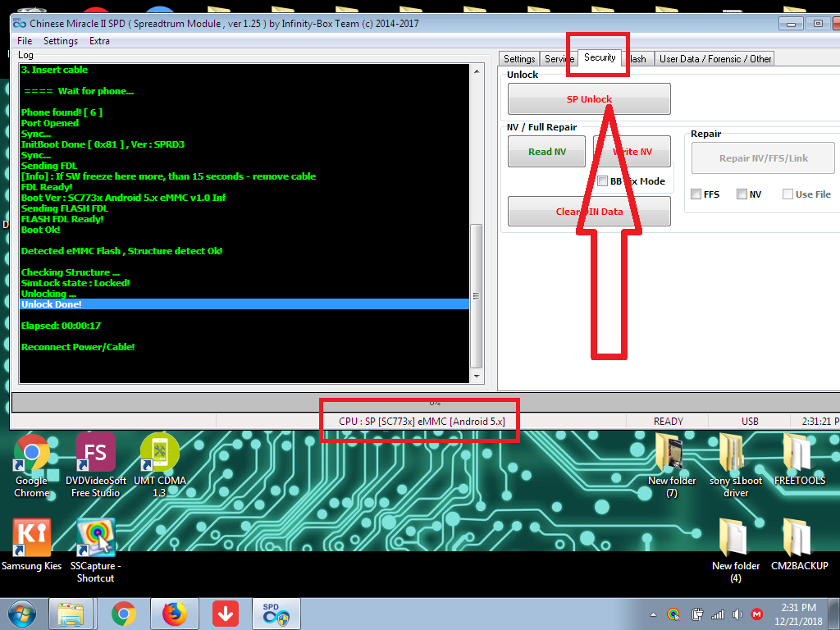Click log scrollbar down arrow
The image size is (840, 630).
coord(477,377)
